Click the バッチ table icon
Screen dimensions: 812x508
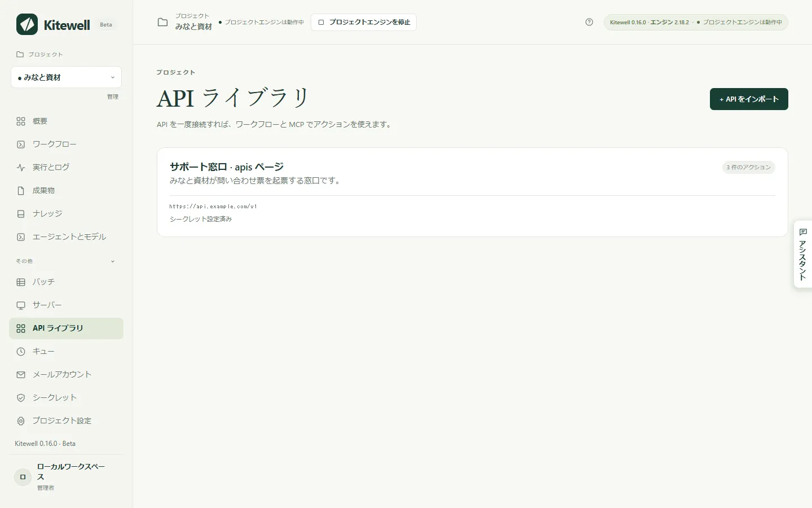point(21,282)
